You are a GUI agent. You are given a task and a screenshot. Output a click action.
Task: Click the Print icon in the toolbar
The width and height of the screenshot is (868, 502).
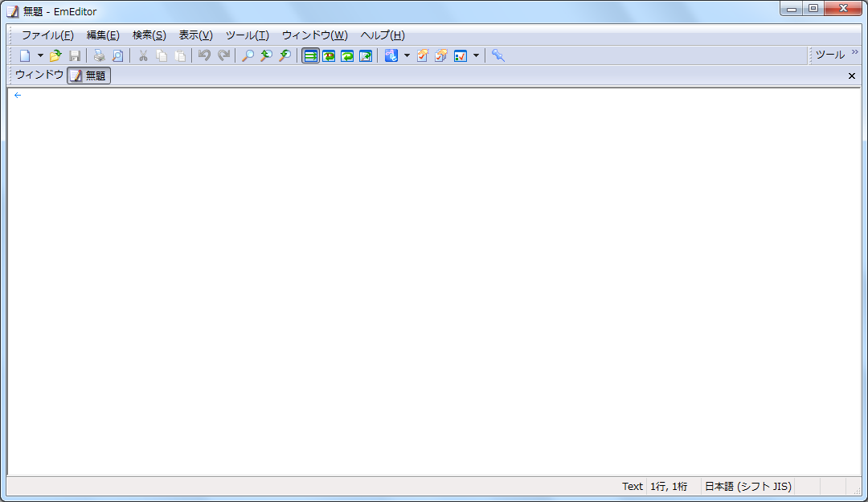tap(99, 55)
